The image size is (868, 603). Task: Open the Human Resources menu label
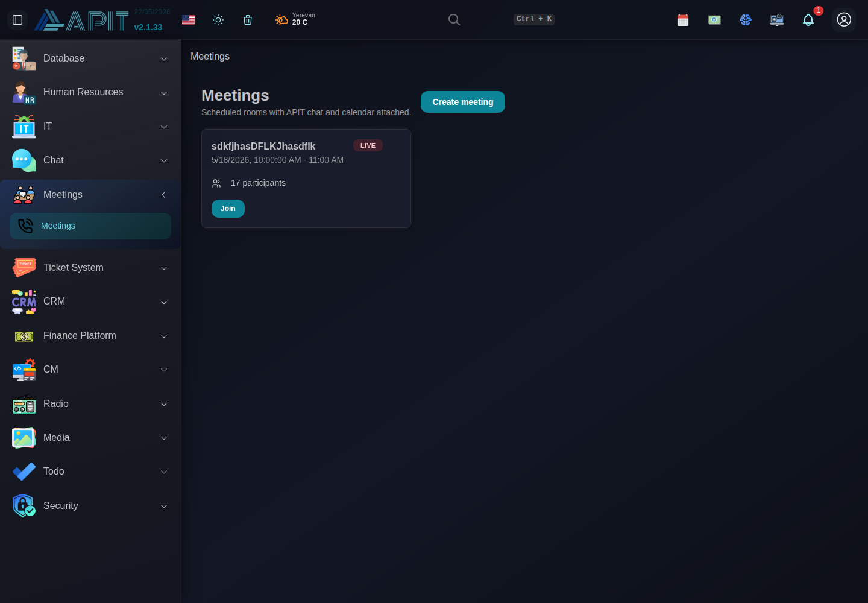[x=83, y=92]
